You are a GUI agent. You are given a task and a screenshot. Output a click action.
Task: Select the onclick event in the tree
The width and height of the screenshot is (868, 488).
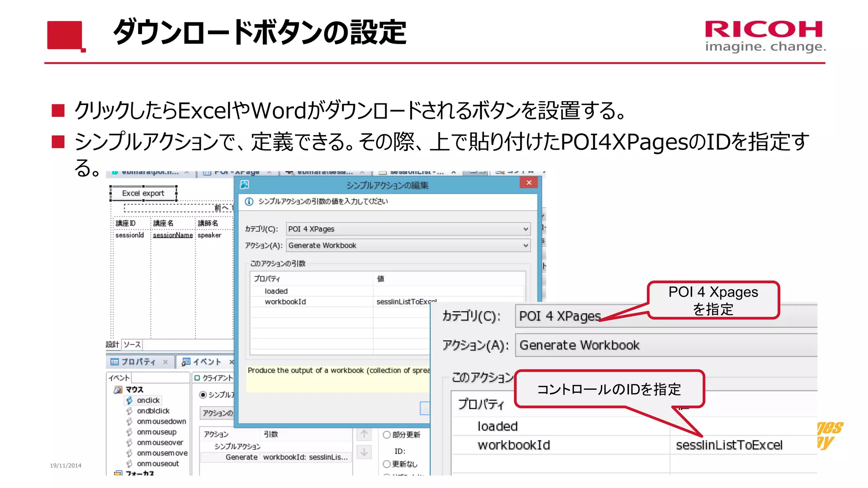coord(148,400)
